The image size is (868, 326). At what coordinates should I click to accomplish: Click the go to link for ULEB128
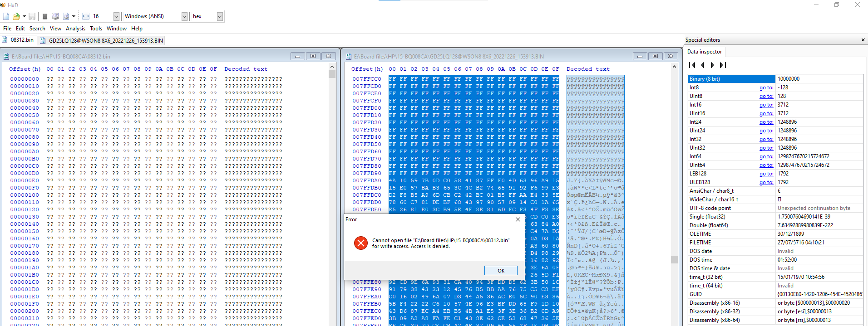coord(766,182)
